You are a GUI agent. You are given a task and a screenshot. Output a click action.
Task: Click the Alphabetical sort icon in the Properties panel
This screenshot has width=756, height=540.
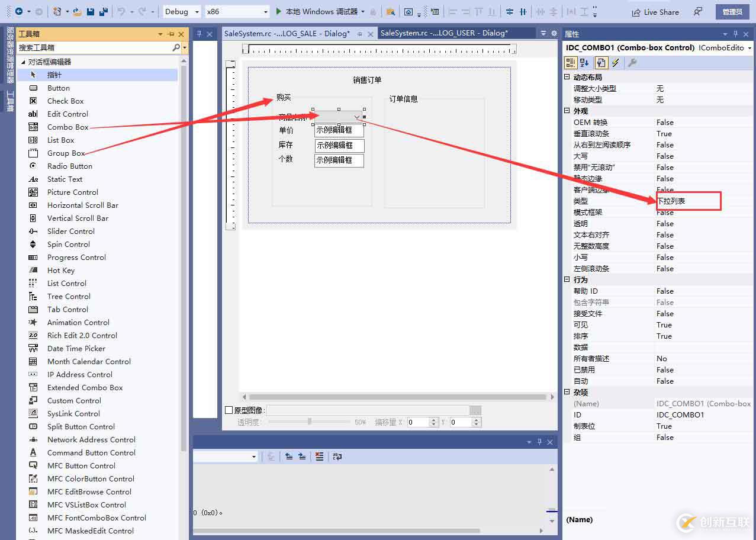(x=585, y=63)
